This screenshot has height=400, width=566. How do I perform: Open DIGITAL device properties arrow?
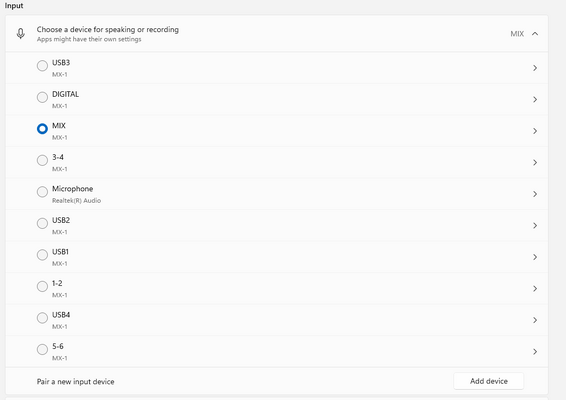[x=535, y=99]
